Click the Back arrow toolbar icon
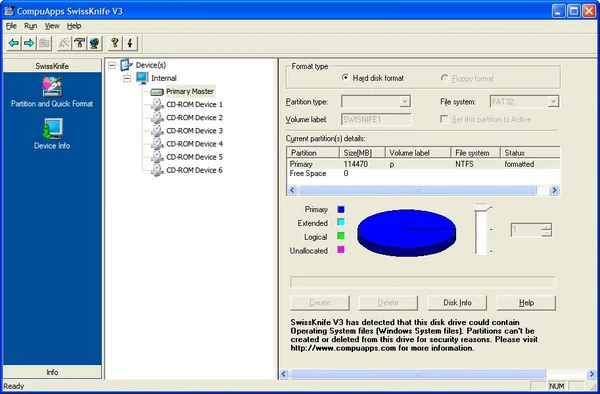This screenshot has height=394, width=600. (14, 43)
